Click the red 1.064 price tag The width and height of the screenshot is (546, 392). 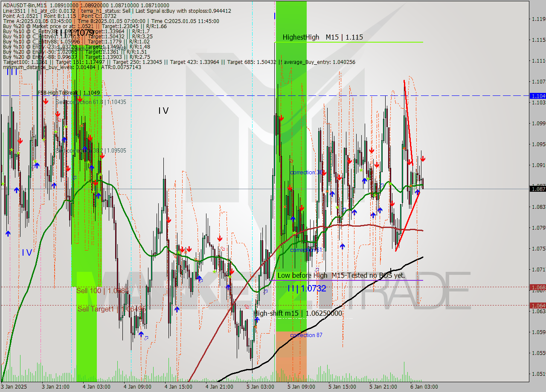[537, 305]
